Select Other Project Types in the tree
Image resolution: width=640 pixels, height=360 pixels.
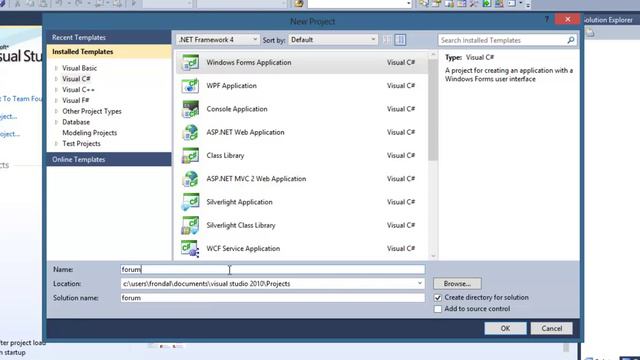(x=92, y=111)
